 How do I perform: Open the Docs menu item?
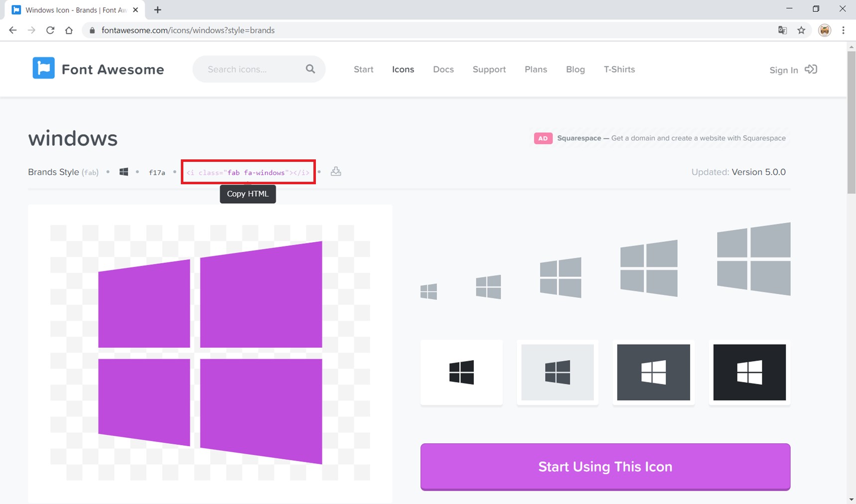click(443, 69)
